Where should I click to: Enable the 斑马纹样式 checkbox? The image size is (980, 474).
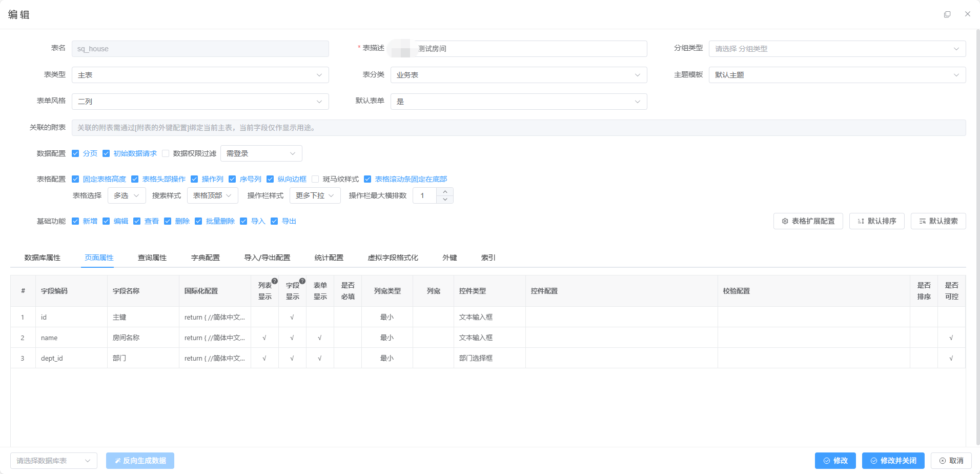[x=315, y=179]
